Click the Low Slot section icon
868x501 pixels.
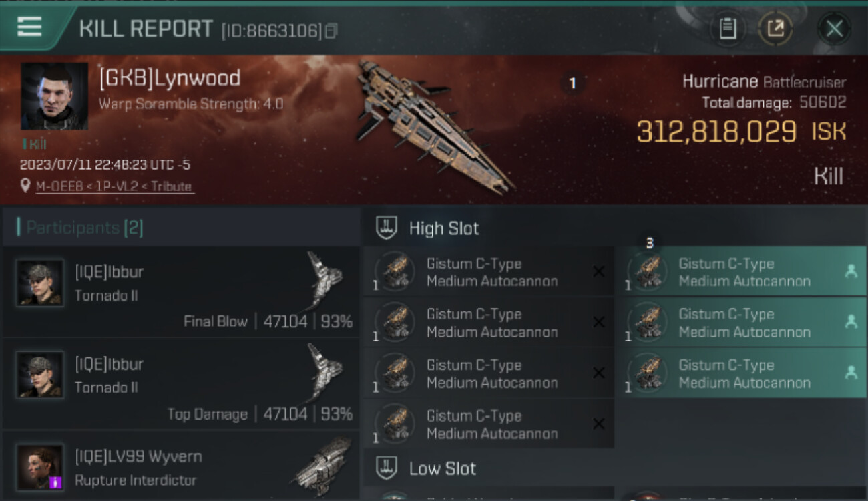click(387, 468)
